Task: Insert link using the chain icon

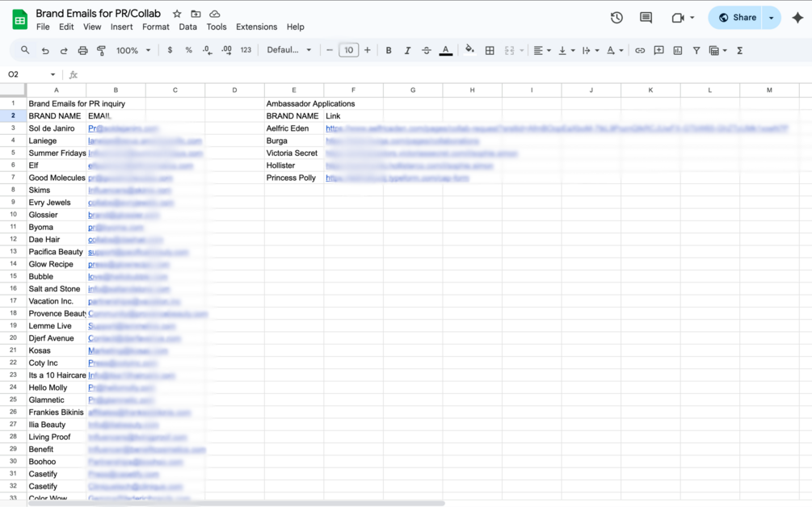Action: [640, 50]
